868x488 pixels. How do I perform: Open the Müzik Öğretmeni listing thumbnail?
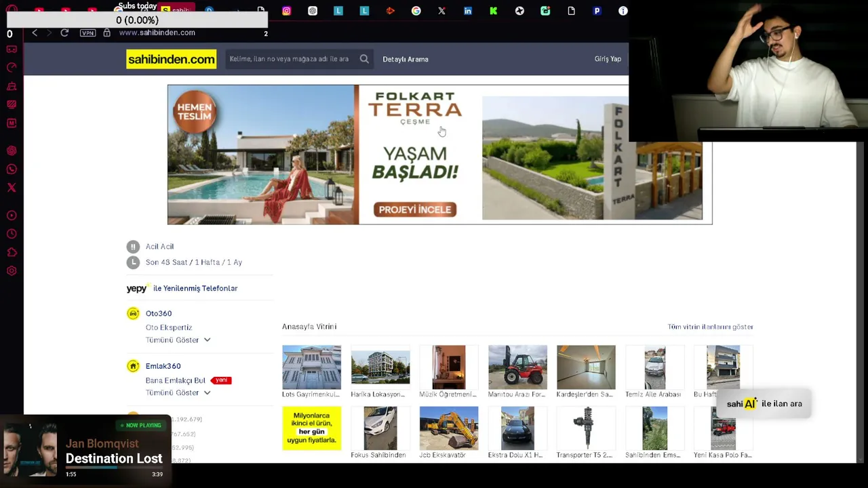pyautogui.click(x=449, y=367)
